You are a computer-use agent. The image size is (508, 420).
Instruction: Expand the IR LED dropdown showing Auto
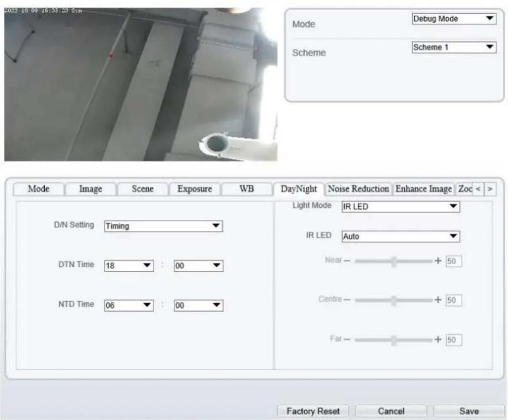[401, 236]
